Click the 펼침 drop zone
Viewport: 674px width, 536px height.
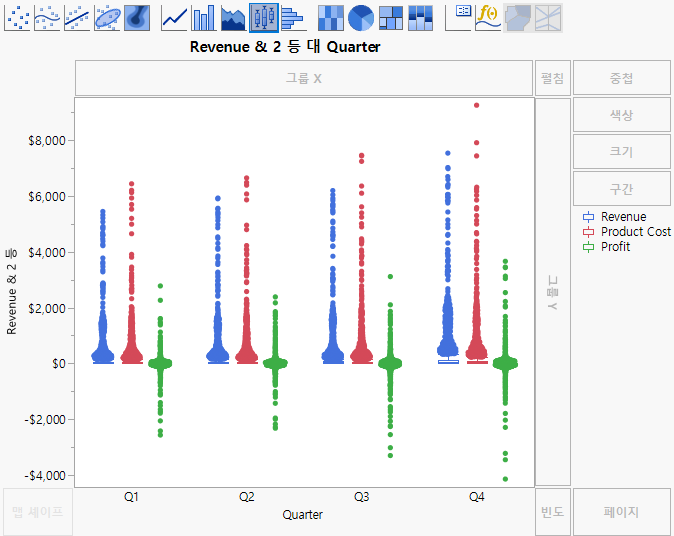(x=552, y=78)
